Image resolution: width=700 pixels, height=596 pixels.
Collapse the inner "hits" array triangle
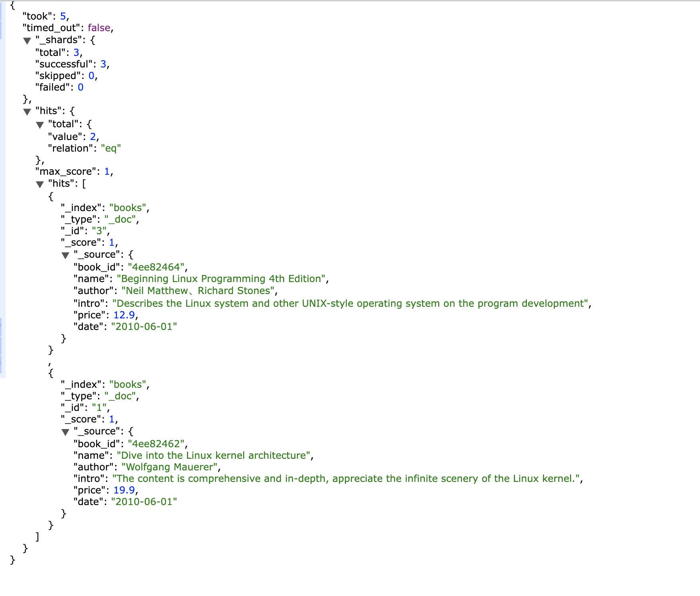pos(40,184)
